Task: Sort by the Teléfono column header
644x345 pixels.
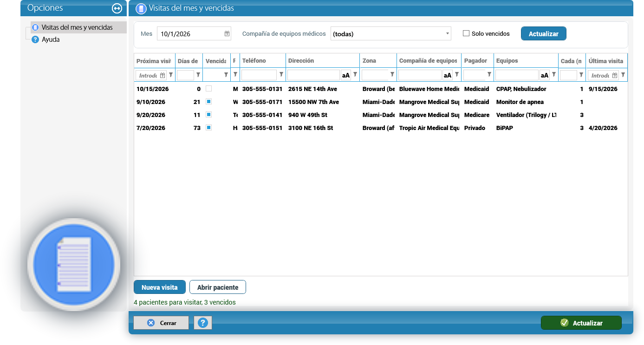Action: (262, 61)
